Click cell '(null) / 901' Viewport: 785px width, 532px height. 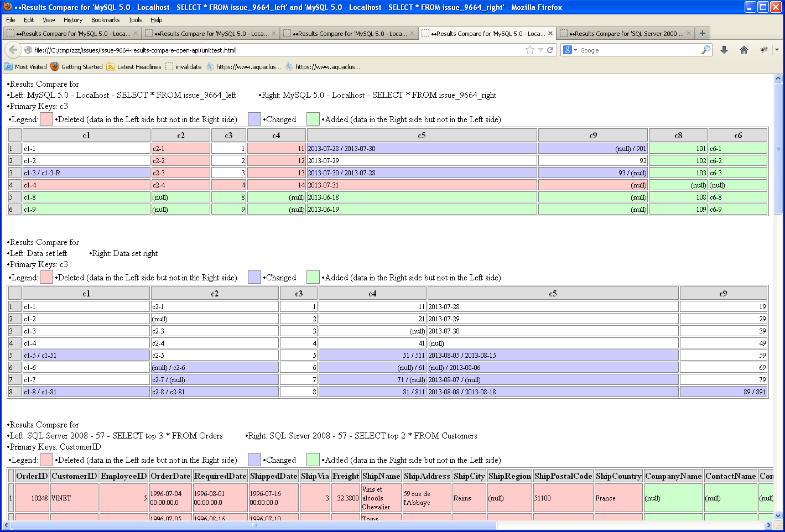pyautogui.click(x=592, y=148)
